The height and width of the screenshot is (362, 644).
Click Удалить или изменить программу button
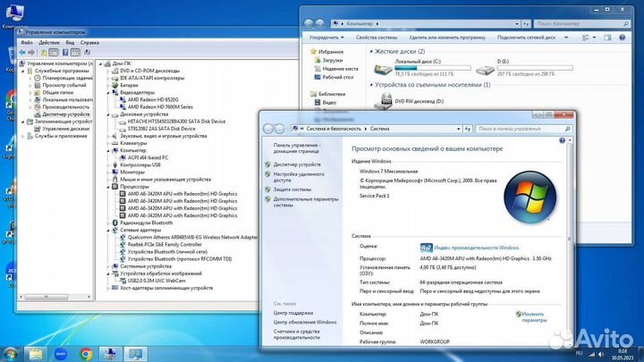(447, 38)
